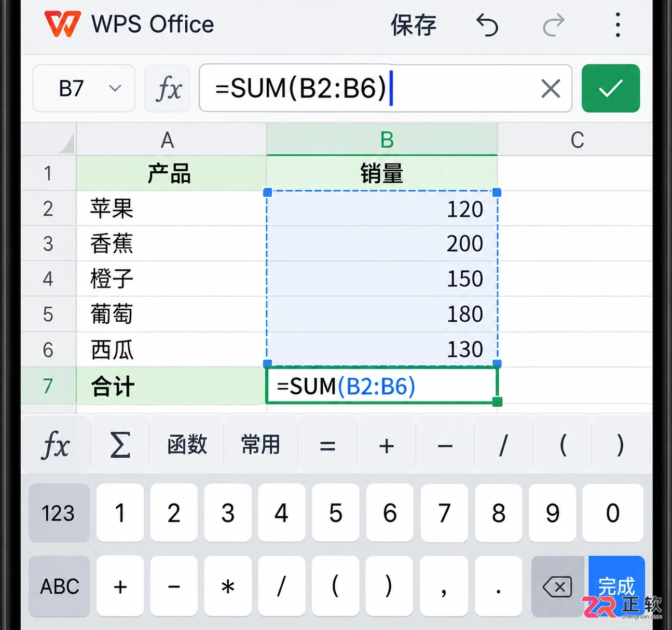Image resolution: width=672 pixels, height=630 pixels.
Task: Tap the WPS Office logo icon
Action: [62, 24]
